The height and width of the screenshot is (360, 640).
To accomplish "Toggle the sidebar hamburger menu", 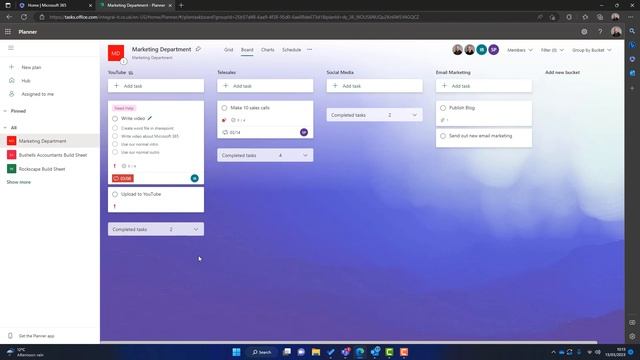I will tap(11, 48).
